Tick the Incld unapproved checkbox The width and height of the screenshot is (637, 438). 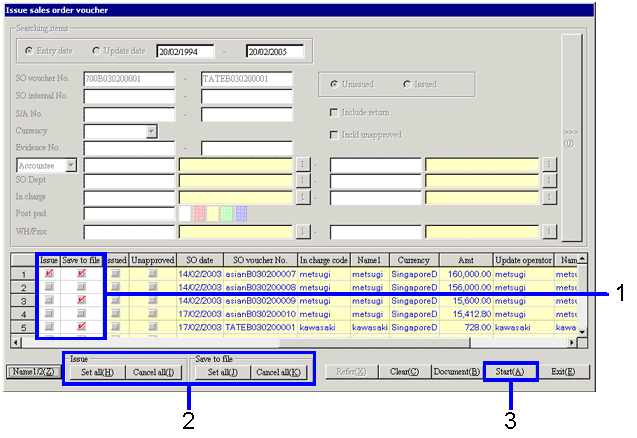pyautogui.click(x=334, y=134)
